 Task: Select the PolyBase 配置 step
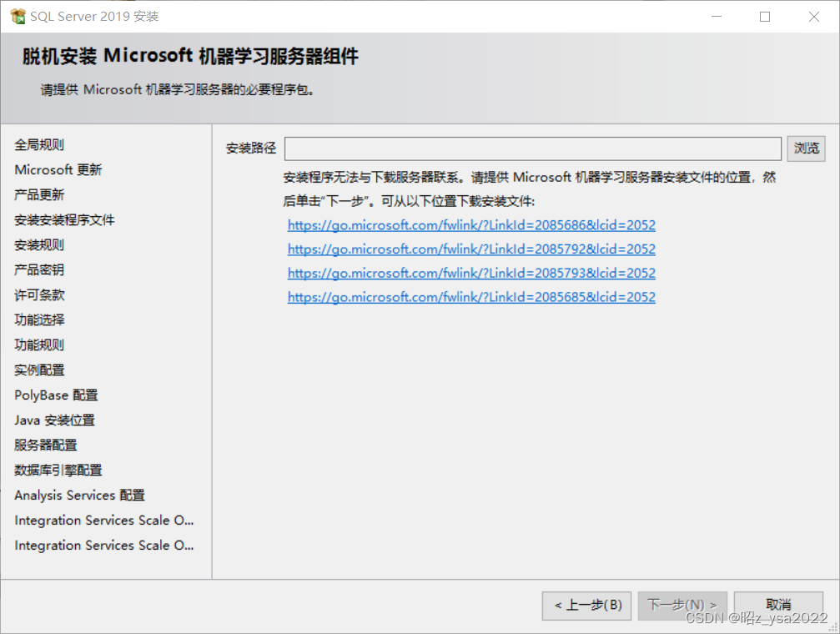point(56,395)
